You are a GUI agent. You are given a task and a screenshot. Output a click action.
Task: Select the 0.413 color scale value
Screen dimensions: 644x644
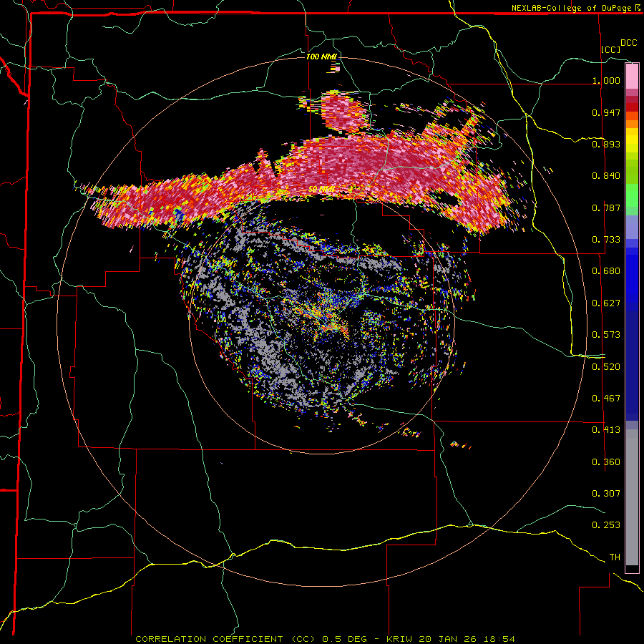click(606, 430)
